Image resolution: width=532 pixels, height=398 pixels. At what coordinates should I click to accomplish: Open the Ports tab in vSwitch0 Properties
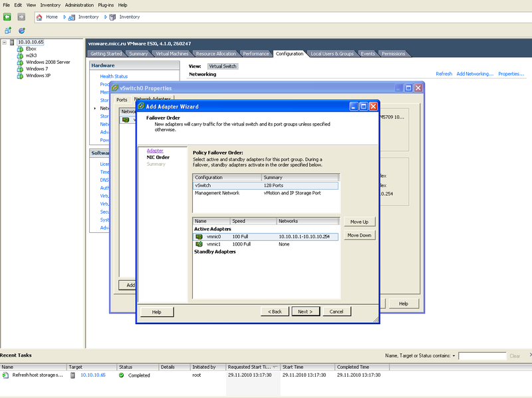[x=122, y=100]
